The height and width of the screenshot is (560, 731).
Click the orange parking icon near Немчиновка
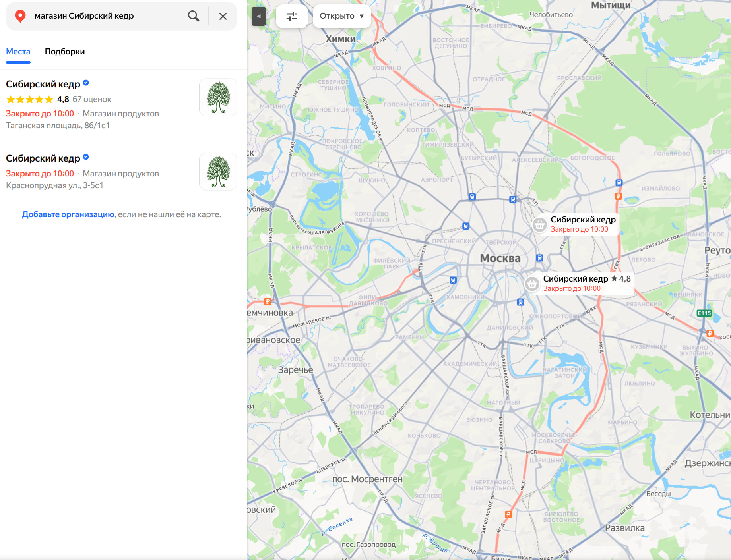click(x=268, y=301)
